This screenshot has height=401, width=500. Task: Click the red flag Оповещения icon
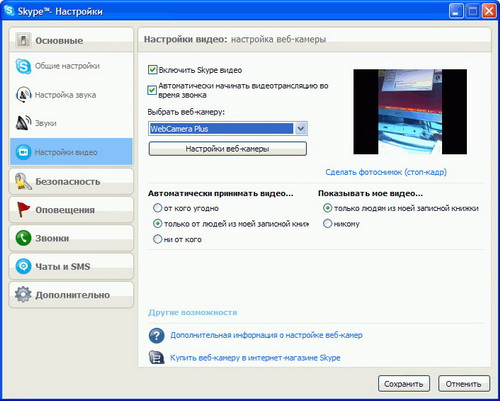click(x=23, y=210)
